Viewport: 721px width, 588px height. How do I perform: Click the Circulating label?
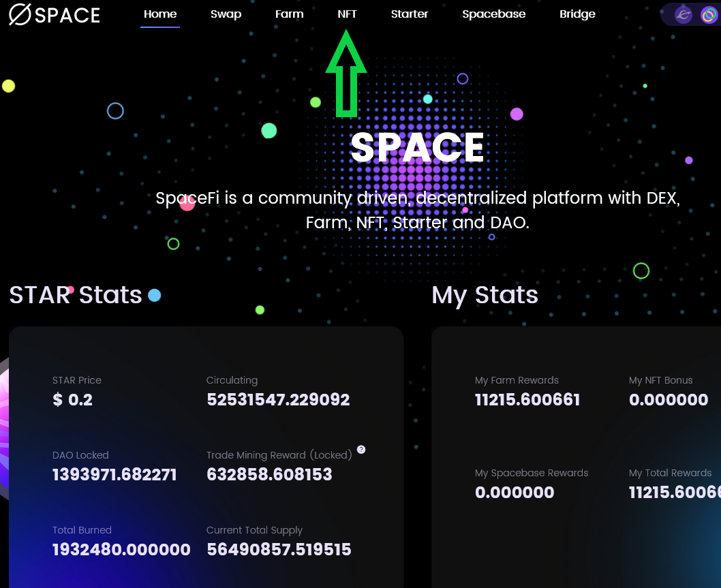coord(232,380)
